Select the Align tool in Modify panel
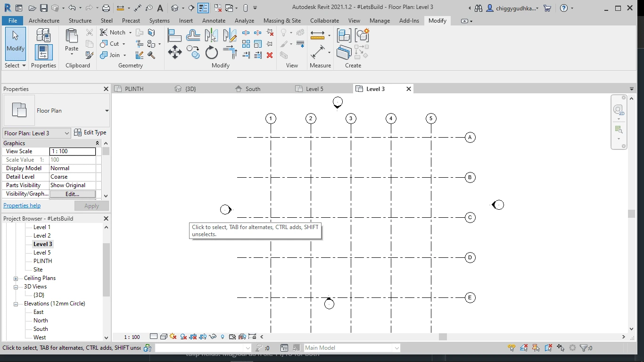The image size is (644, 362). click(x=174, y=35)
